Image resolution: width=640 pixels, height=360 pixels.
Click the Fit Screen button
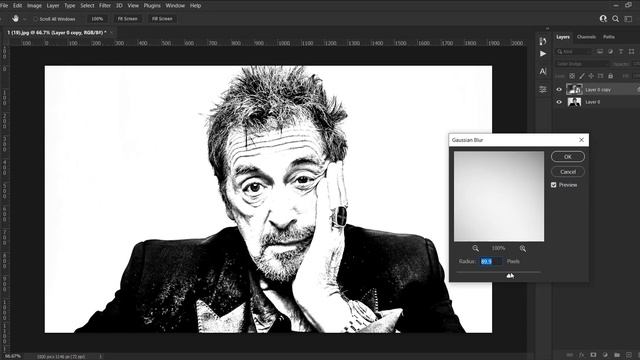click(127, 19)
